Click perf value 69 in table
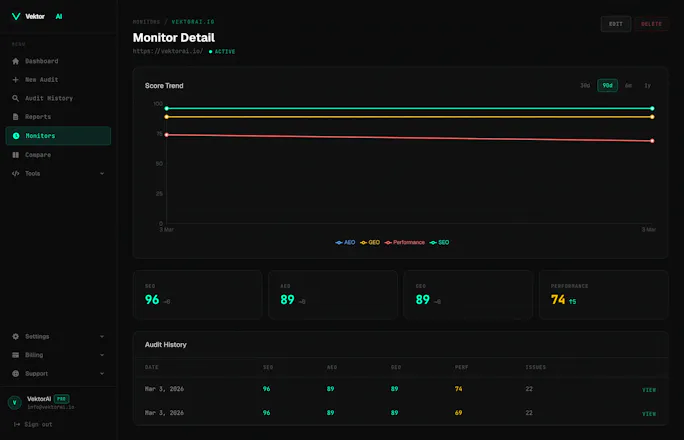This screenshot has width=684, height=440. [x=458, y=413]
